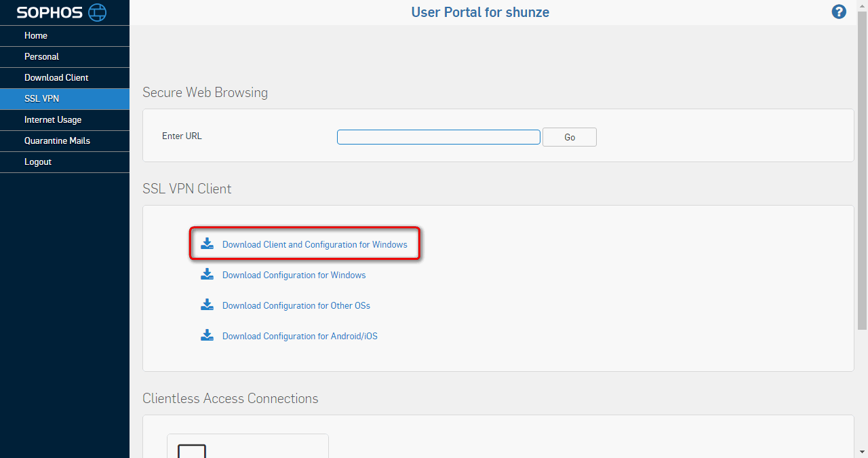This screenshot has width=868, height=458.
Task: Click the scrollbar down arrow
Action: point(863,452)
